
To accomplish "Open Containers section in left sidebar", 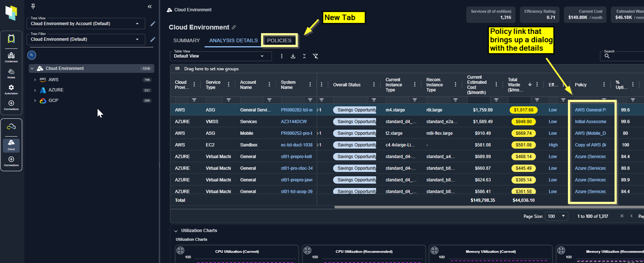I will [x=11, y=57].
